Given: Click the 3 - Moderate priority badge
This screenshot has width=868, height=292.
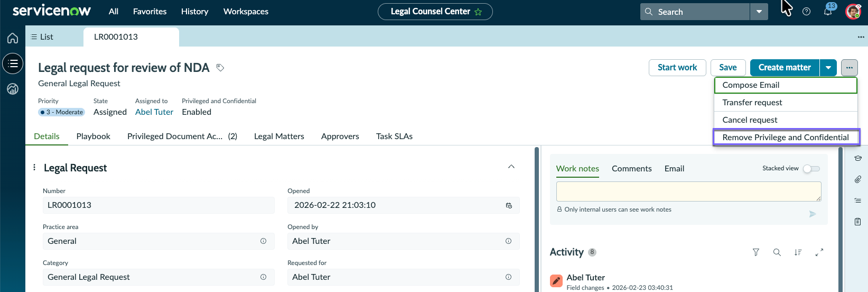Looking at the screenshot, I should coord(62,112).
